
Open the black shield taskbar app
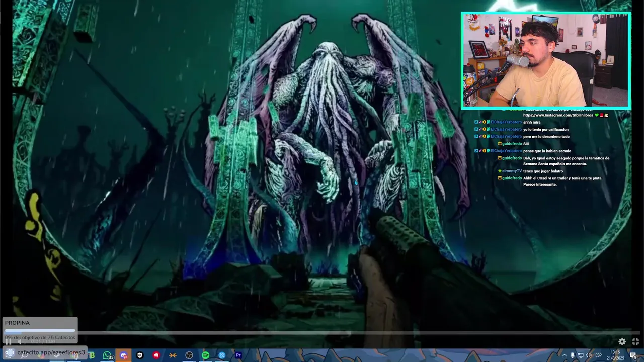pyautogui.click(x=140, y=355)
